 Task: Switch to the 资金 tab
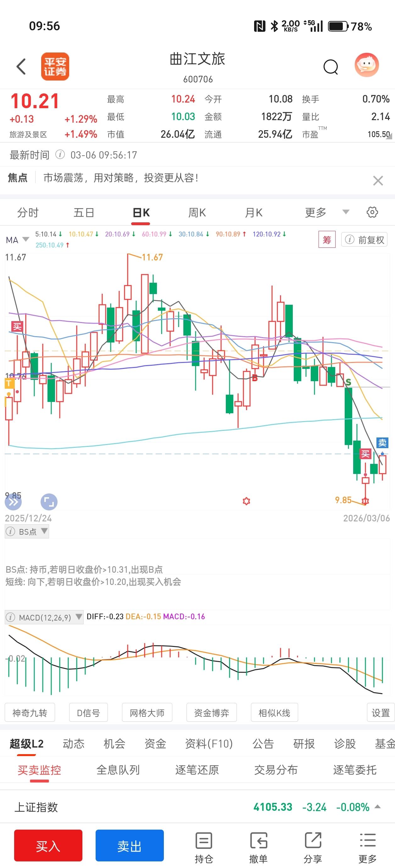155,743
